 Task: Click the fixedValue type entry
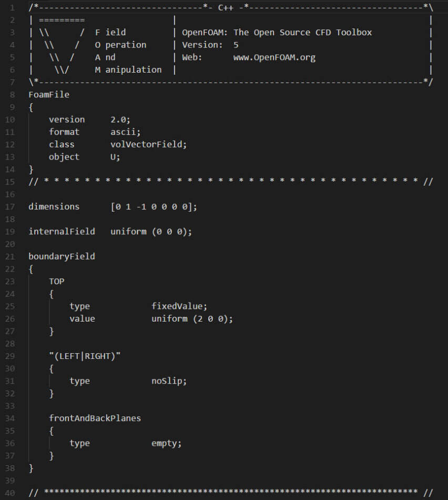pyautogui.click(x=179, y=306)
